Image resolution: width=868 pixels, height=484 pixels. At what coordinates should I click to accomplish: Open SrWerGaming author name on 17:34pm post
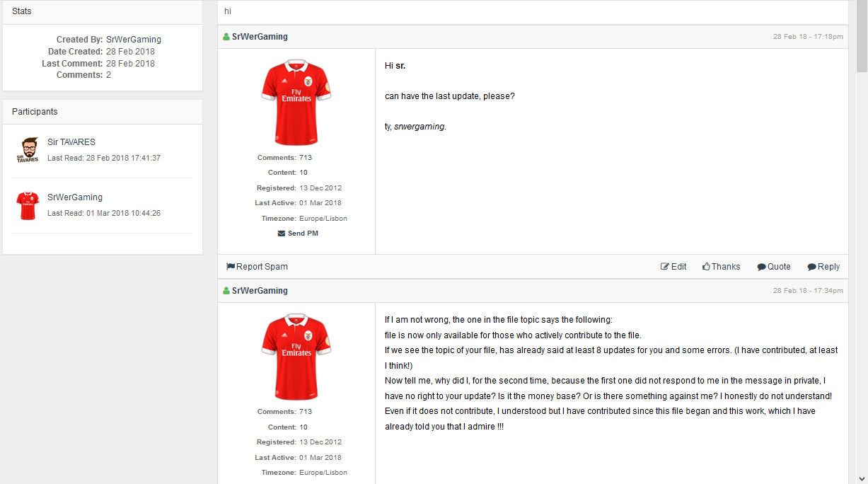click(x=260, y=291)
